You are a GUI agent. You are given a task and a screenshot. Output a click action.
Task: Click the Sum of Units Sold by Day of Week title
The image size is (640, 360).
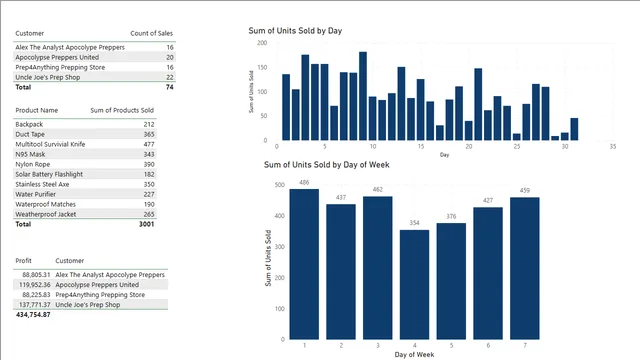point(327,165)
